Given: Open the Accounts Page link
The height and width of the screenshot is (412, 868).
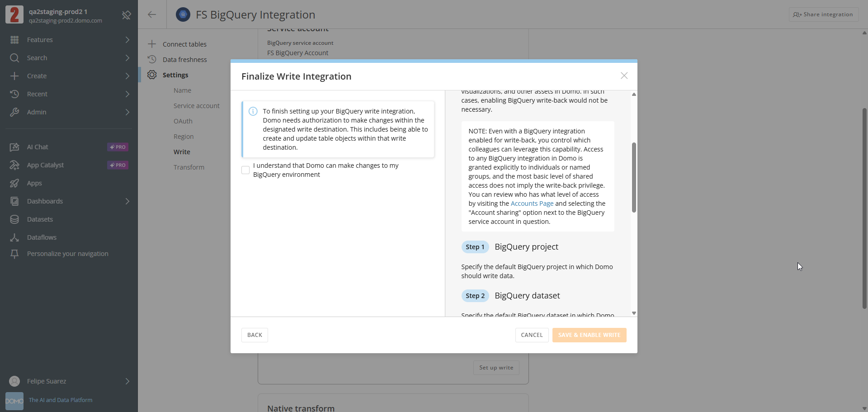Looking at the screenshot, I should [x=532, y=204].
